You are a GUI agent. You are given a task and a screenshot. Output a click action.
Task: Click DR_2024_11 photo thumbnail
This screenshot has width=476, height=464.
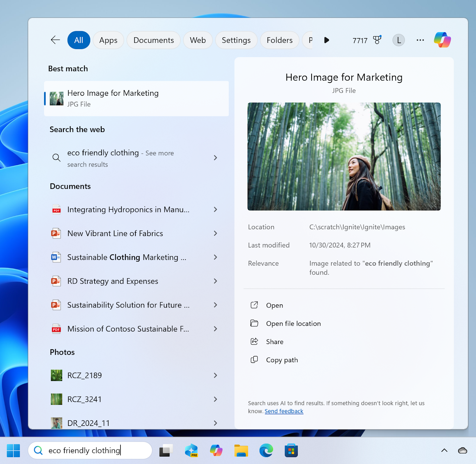tap(56, 423)
